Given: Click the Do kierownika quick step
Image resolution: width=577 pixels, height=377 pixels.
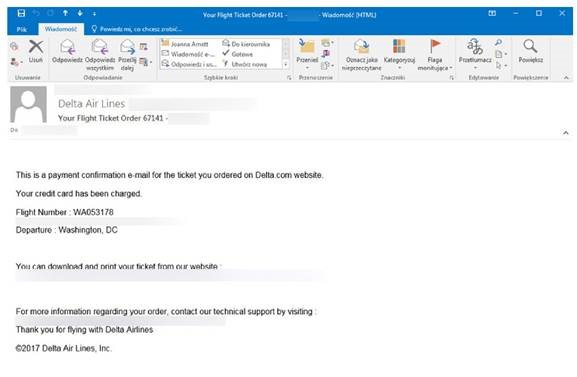Looking at the screenshot, I should (x=246, y=44).
